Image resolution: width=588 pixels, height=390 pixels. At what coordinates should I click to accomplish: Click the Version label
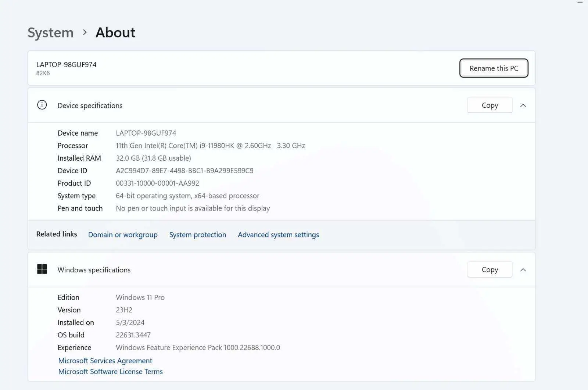coord(69,310)
